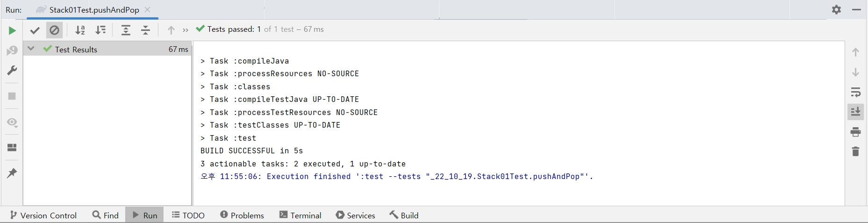Expand all test results

(126, 30)
